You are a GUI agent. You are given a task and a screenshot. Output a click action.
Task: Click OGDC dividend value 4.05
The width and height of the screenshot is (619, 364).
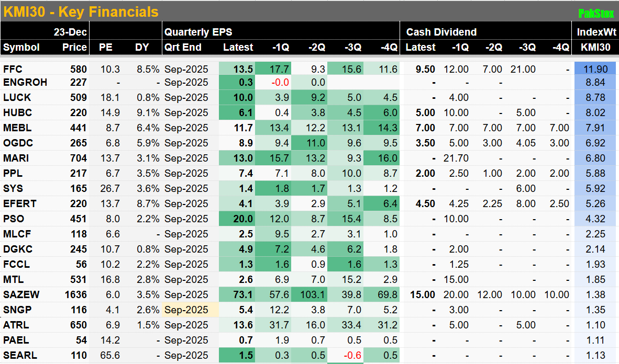(x=526, y=143)
